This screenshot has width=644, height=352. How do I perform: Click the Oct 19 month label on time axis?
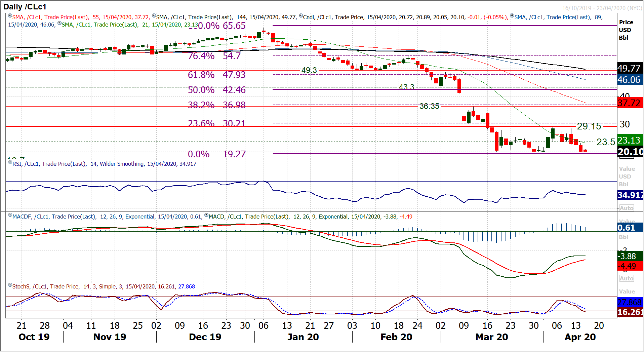(x=34, y=337)
